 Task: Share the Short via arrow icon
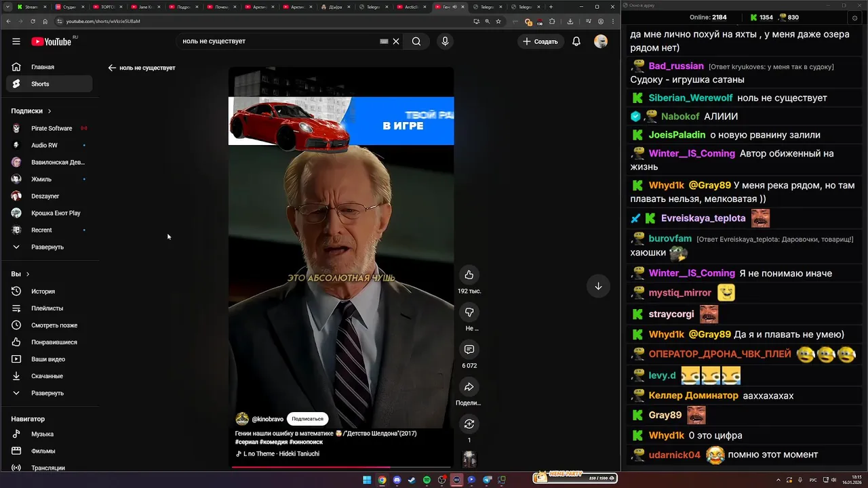469,386
